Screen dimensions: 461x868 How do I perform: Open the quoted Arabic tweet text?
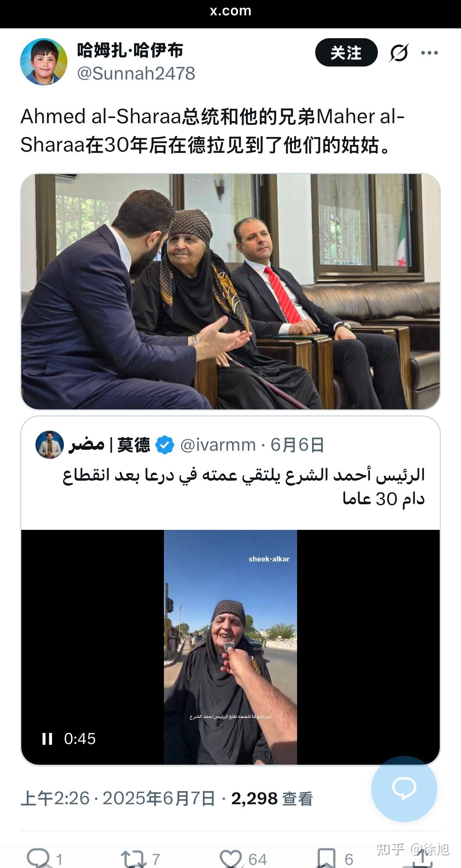(244, 487)
